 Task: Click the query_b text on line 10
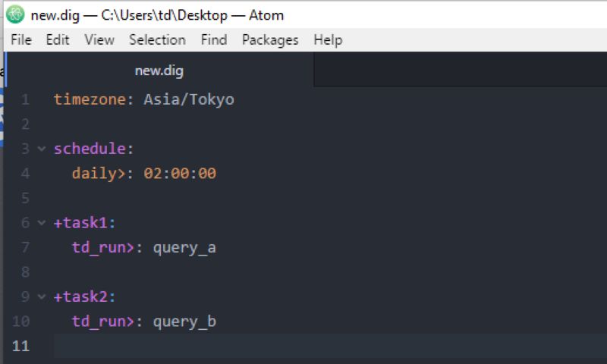(184, 322)
